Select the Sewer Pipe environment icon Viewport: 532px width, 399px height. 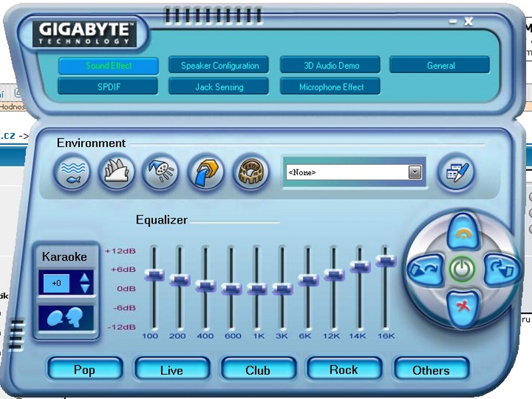pyautogui.click(x=205, y=172)
